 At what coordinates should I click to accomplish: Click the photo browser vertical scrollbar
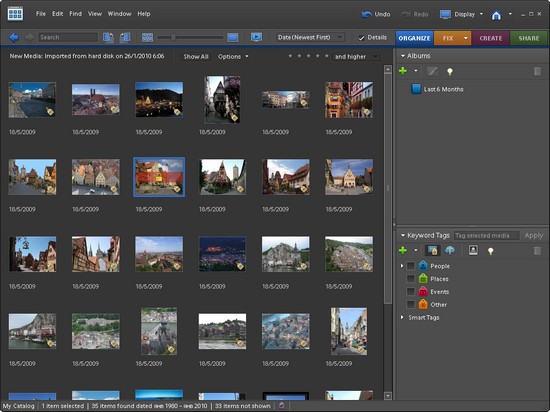tap(388, 188)
